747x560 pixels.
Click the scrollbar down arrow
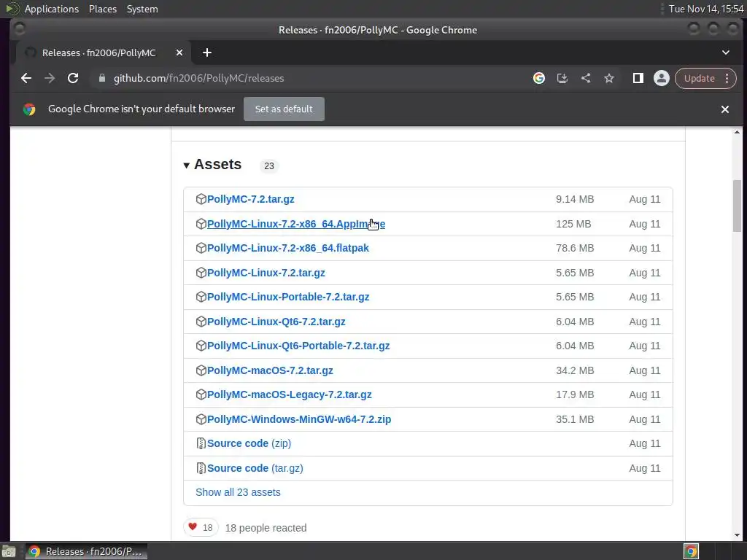[737, 535]
